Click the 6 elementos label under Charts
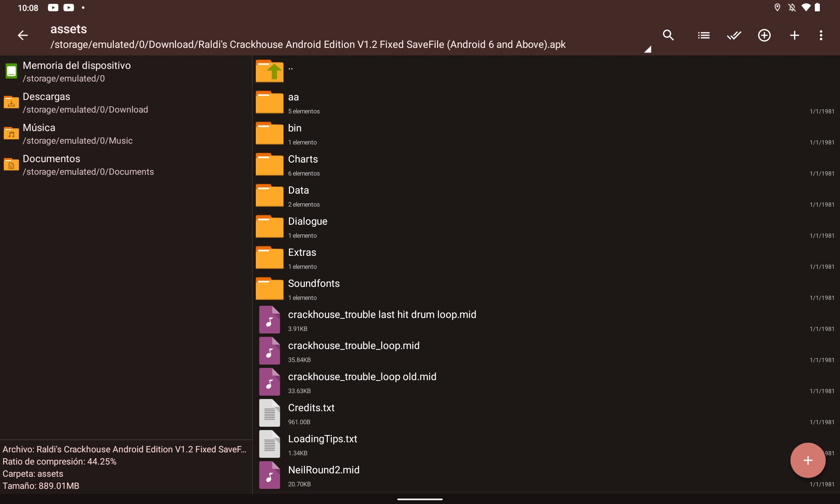This screenshot has width=840, height=504. click(x=304, y=173)
